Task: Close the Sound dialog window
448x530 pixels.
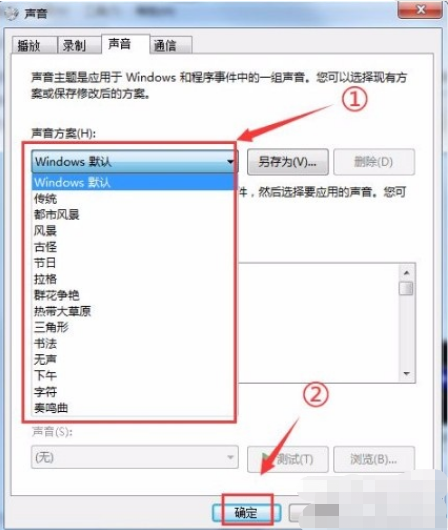Action: (420, 9)
